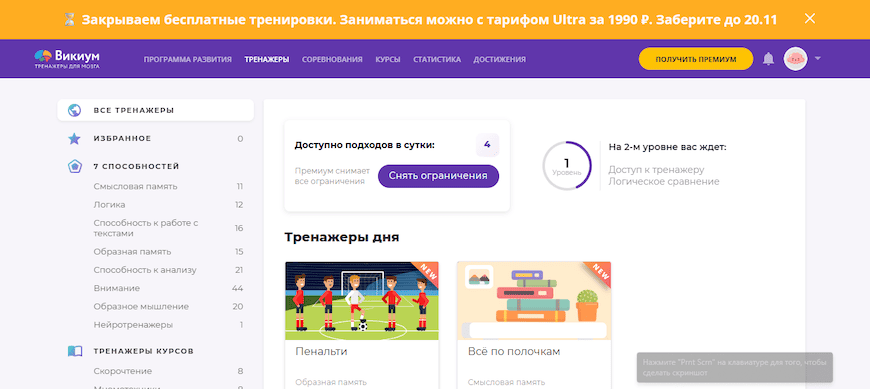Open the Пенальти trainer thumbnail
870x389 pixels.
pos(362,300)
